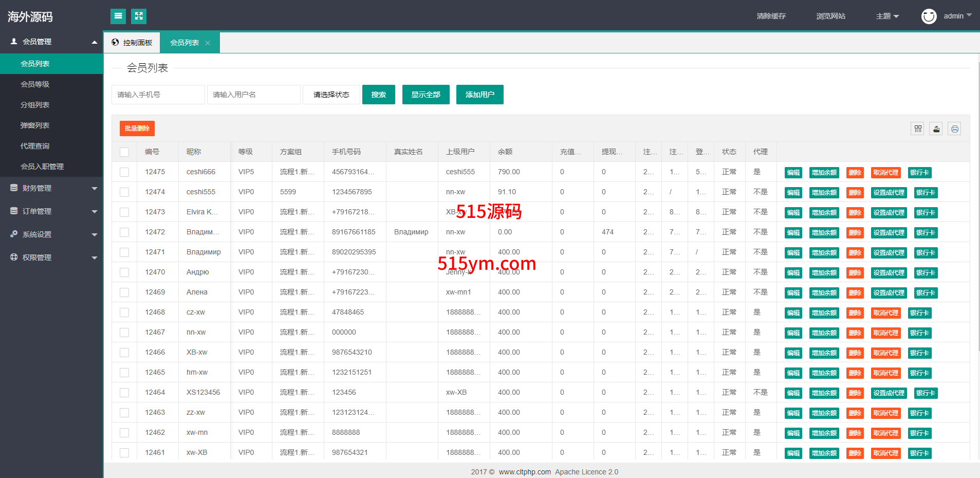Image resolution: width=980 pixels, height=478 pixels.
Task: Open 会员等级 in the sidebar
Action: coord(35,84)
